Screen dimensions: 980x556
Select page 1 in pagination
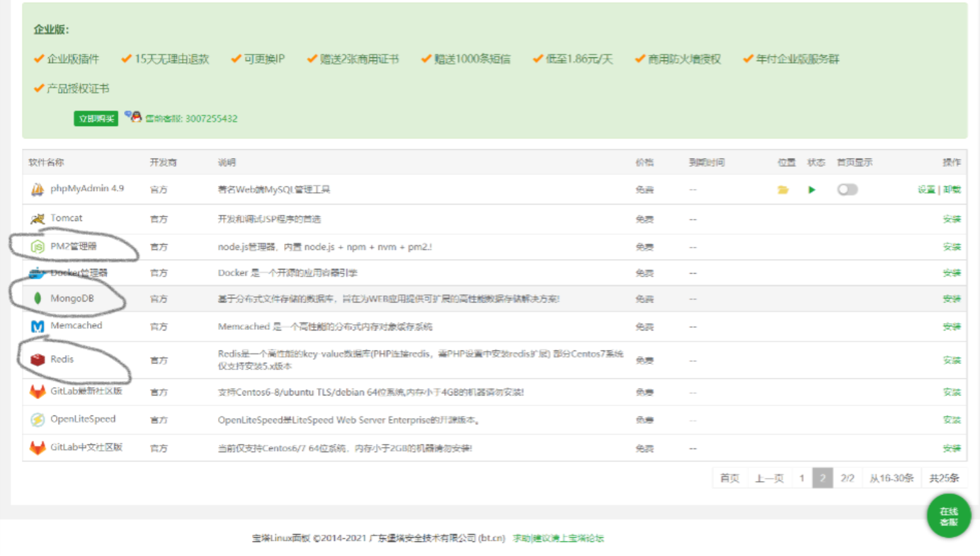[802, 478]
